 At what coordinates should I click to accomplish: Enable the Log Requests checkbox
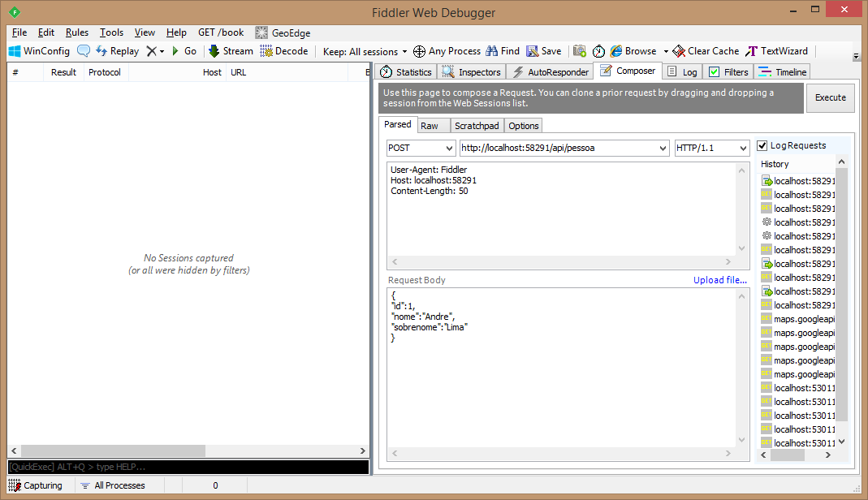(x=762, y=145)
